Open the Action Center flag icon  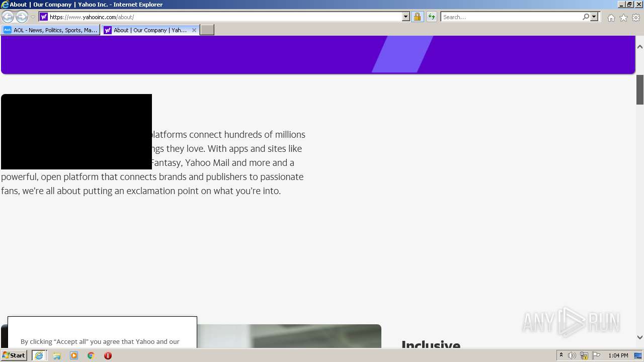pyautogui.click(x=596, y=355)
